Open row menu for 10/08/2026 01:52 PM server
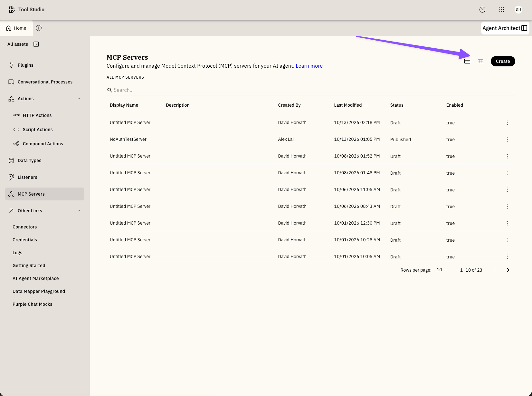 [x=507, y=156]
